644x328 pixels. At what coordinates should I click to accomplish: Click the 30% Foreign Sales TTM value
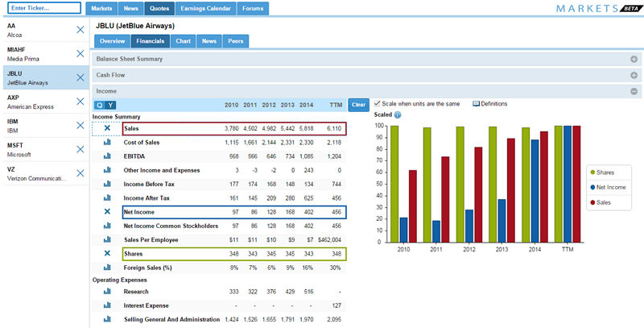tap(335, 268)
